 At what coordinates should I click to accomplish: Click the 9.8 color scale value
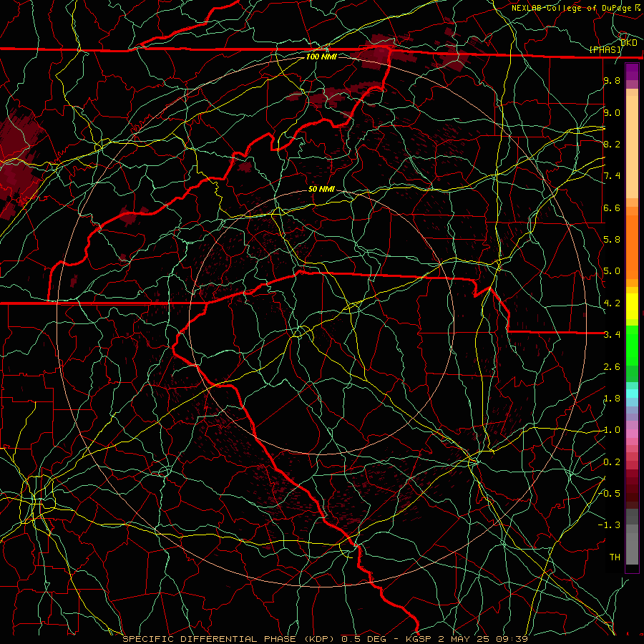(612, 80)
